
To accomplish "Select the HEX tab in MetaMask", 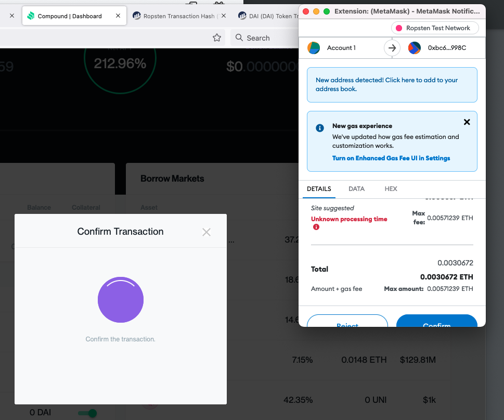I will (x=391, y=189).
